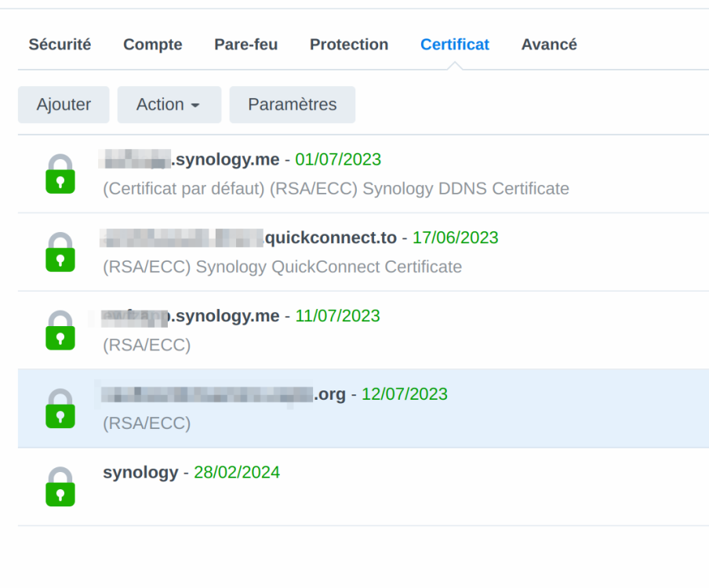709x588 pixels.
Task: Click the lock icon for the 11/07/2023 certificate
Action: tap(60, 330)
